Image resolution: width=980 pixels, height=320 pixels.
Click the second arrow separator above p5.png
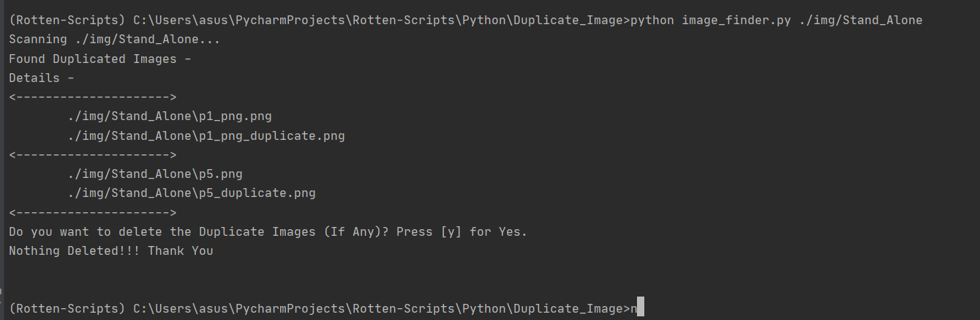click(x=93, y=155)
